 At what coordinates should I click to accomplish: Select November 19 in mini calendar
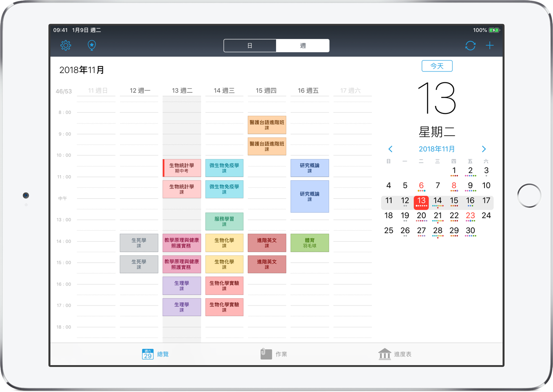(x=405, y=216)
